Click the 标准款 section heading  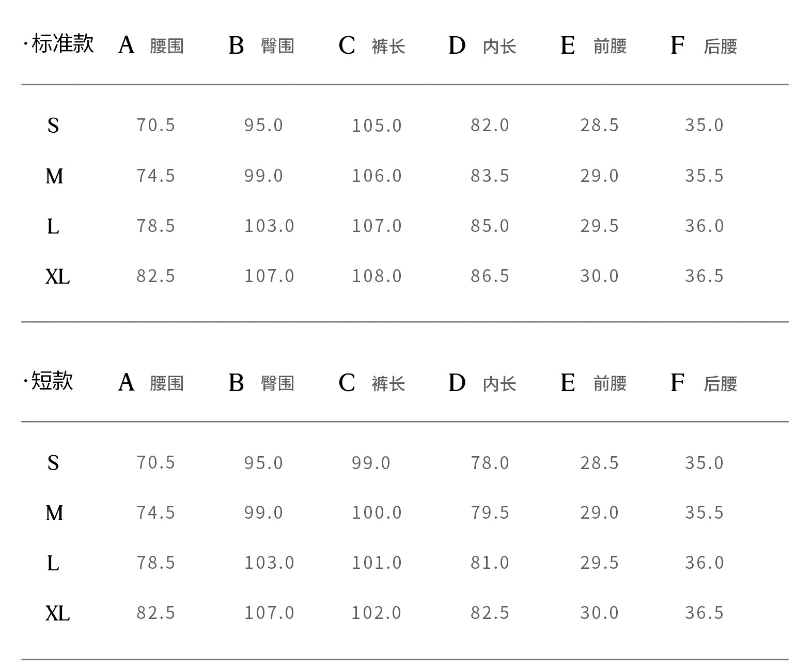pyautogui.click(x=62, y=43)
